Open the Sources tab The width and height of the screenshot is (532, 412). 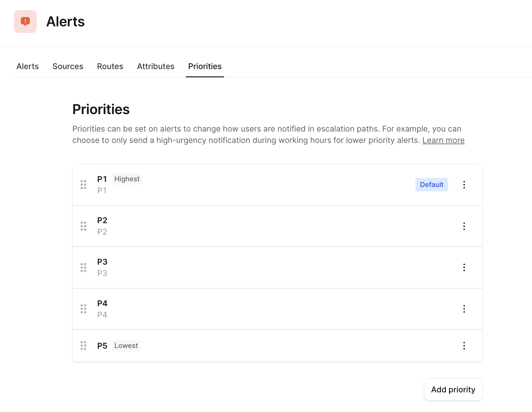[x=68, y=66]
